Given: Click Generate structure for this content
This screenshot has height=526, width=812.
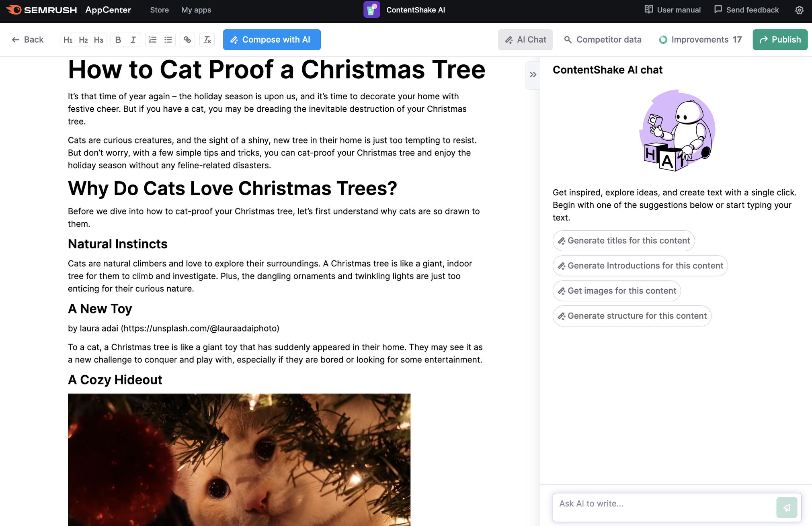Looking at the screenshot, I should click(632, 315).
